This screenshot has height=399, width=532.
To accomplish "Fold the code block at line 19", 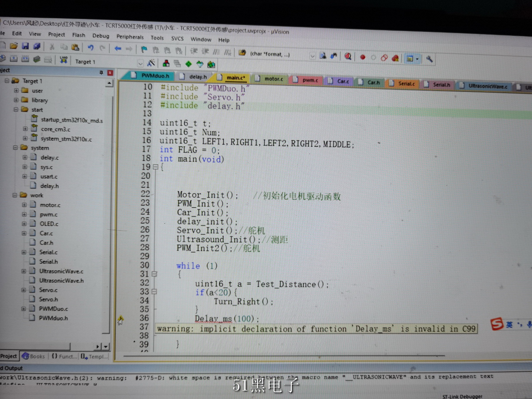I will pyautogui.click(x=155, y=167).
